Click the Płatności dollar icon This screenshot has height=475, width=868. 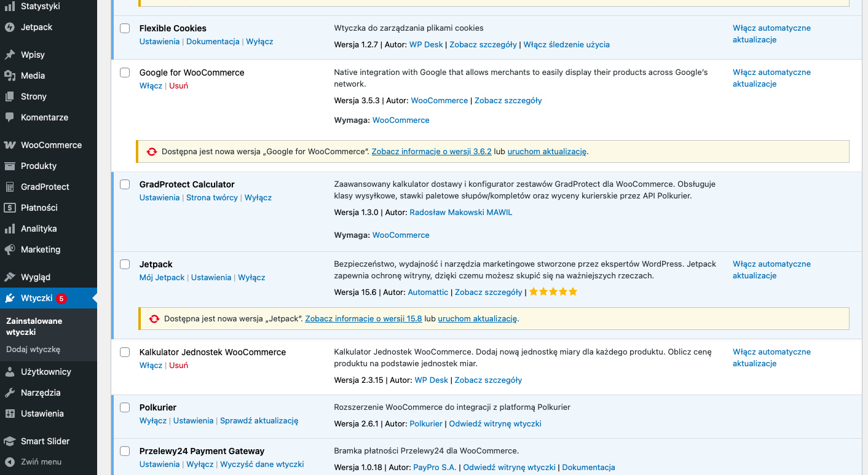point(10,208)
